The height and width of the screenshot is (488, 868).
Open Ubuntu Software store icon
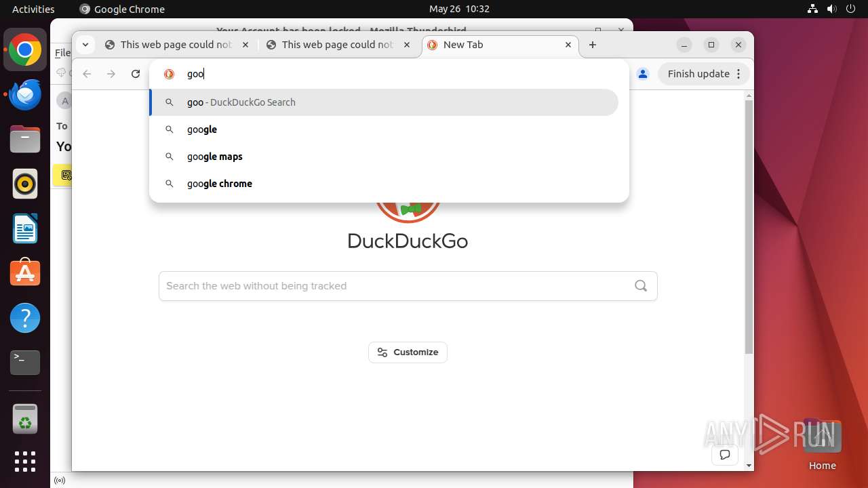(x=25, y=272)
